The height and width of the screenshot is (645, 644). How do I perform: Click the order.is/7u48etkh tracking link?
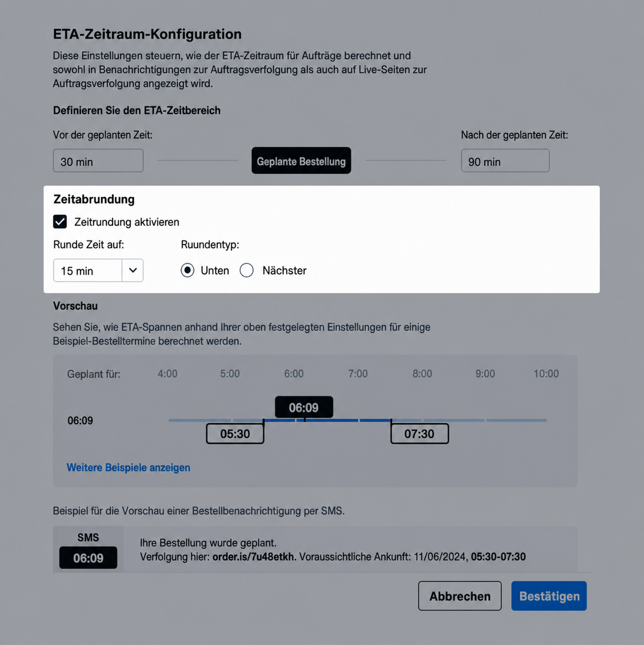[254, 556]
